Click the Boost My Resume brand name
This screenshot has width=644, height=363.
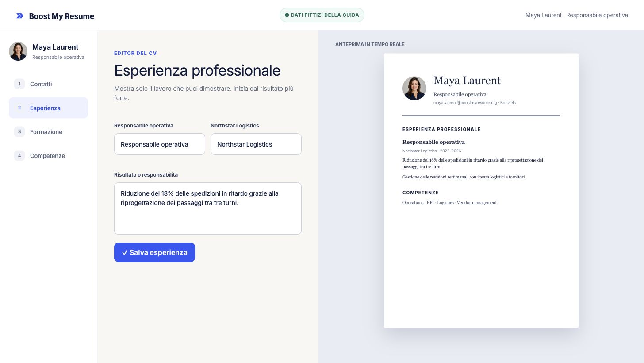(x=61, y=16)
